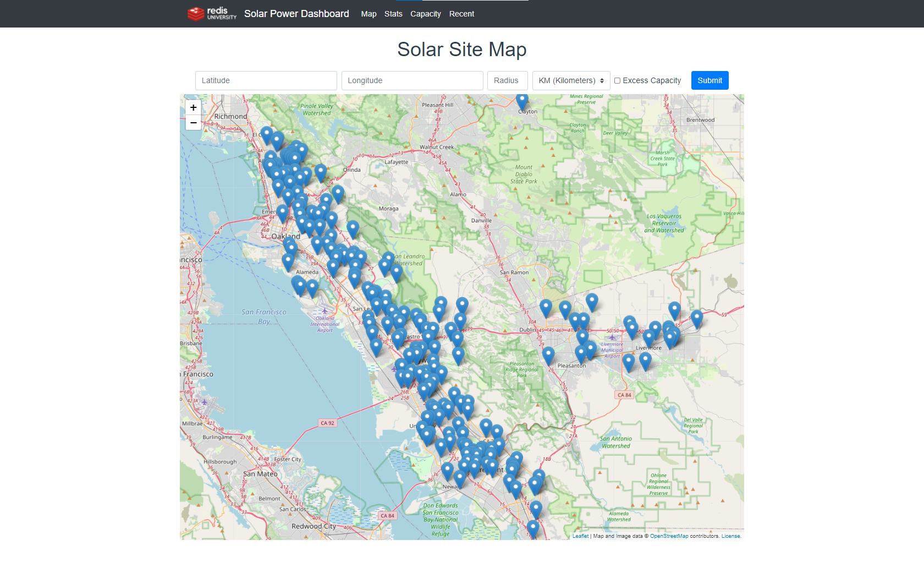The width and height of the screenshot is (924, 578).
Task: Focus the Longitude input field
Action: pyautogui.click(x=412, y=80)
